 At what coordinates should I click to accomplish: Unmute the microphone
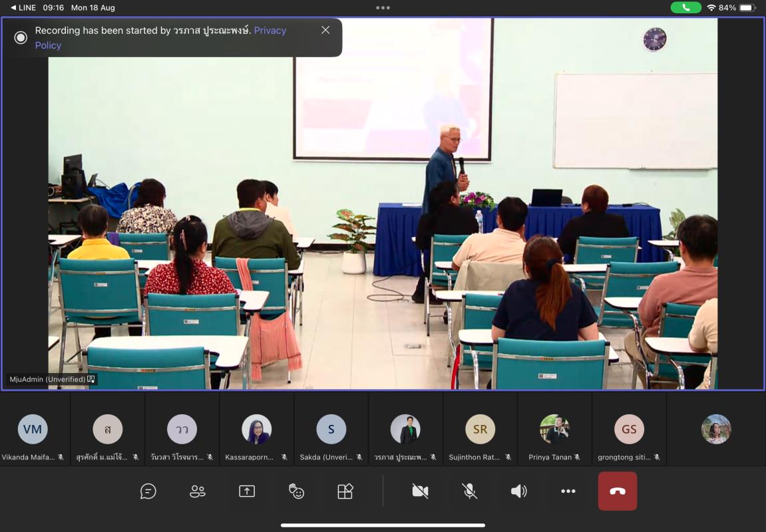click(x=469, y=491)
